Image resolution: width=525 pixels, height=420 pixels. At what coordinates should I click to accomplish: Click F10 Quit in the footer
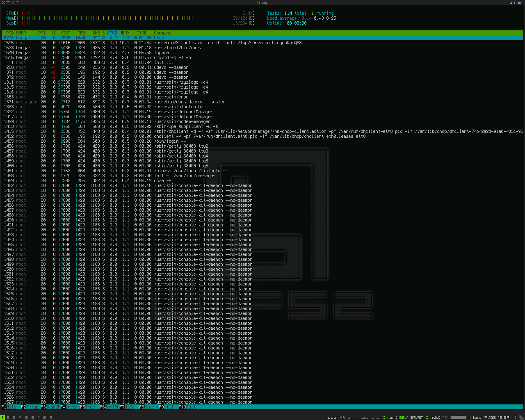pos(187,407)
